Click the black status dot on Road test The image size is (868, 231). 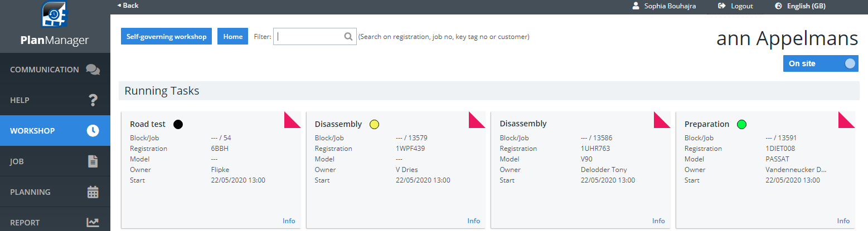(178, 124)
